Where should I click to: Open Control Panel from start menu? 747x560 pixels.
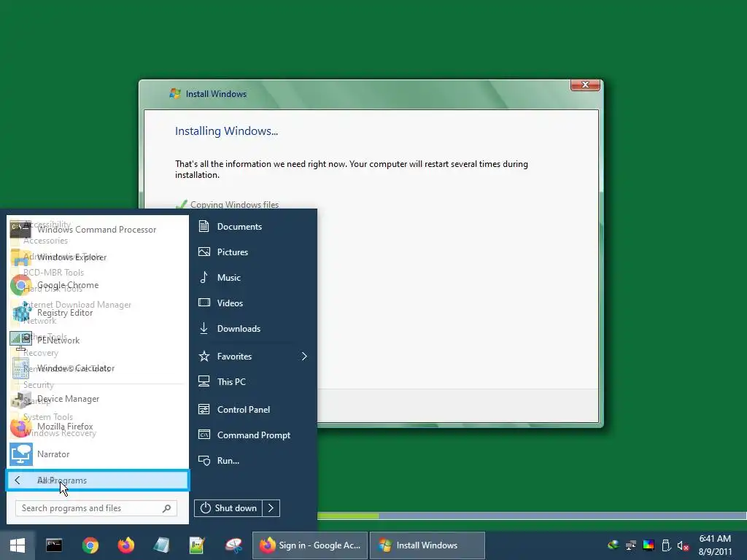click(253, 410)
